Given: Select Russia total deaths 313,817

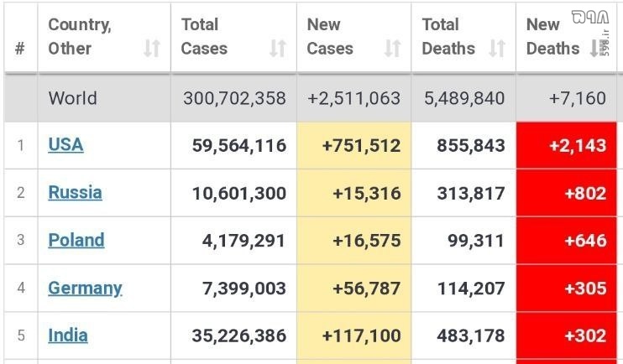Looking at the screenshot, I should [471, 193].
